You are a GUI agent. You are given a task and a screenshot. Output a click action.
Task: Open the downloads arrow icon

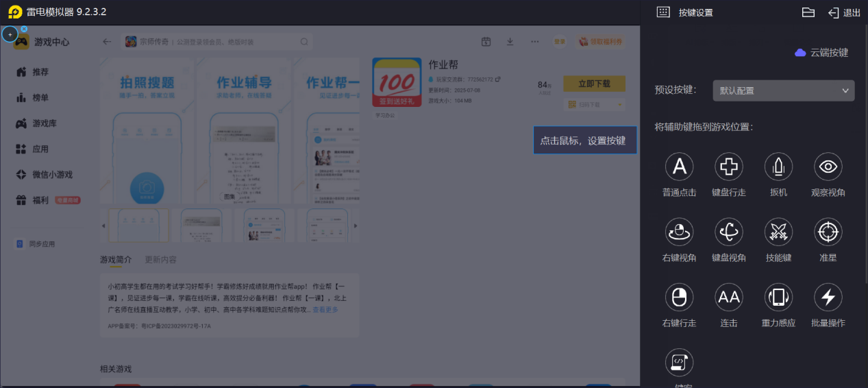click(x=510, y=42)
